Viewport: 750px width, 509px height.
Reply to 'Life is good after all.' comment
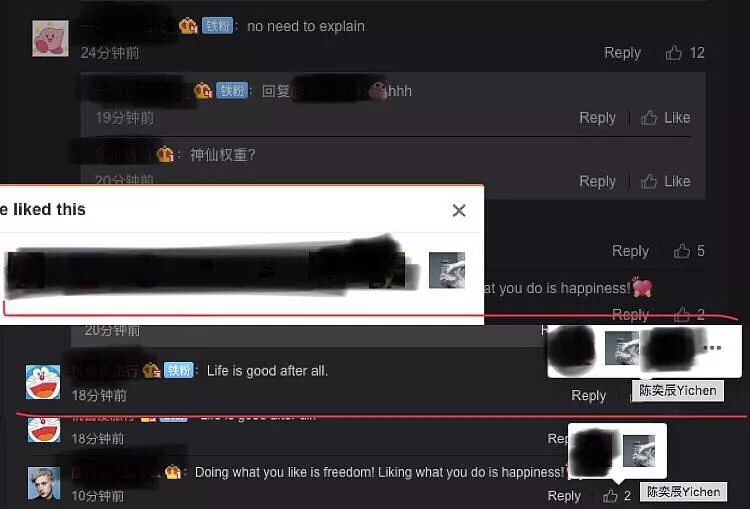tap(589, 396)
